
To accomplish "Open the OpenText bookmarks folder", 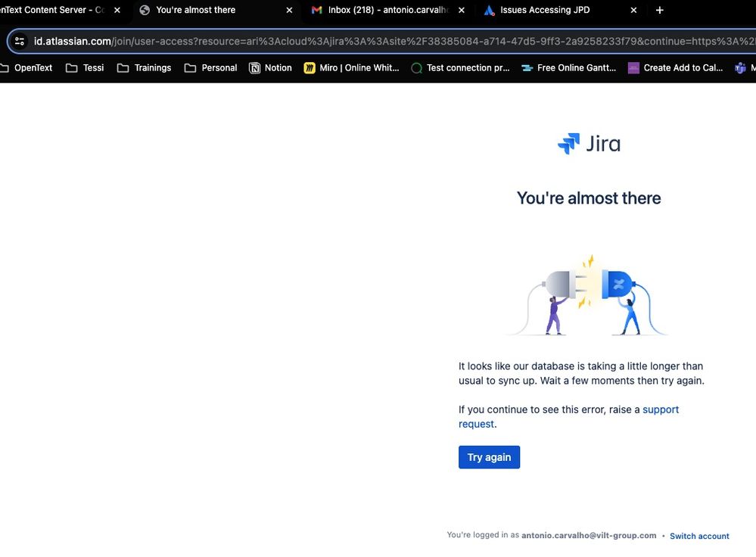I will click(27, 68).
